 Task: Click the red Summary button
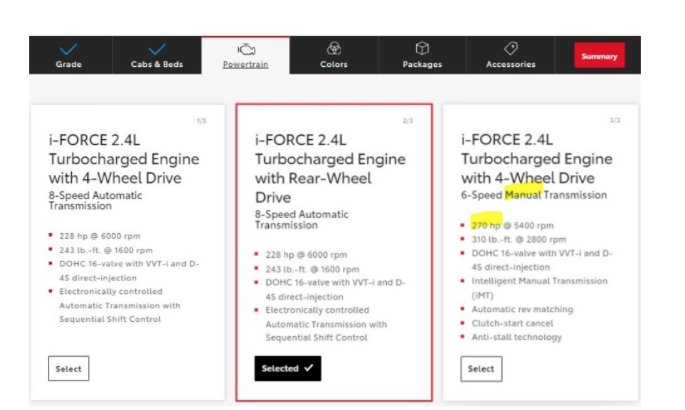[x=599, y=56]
